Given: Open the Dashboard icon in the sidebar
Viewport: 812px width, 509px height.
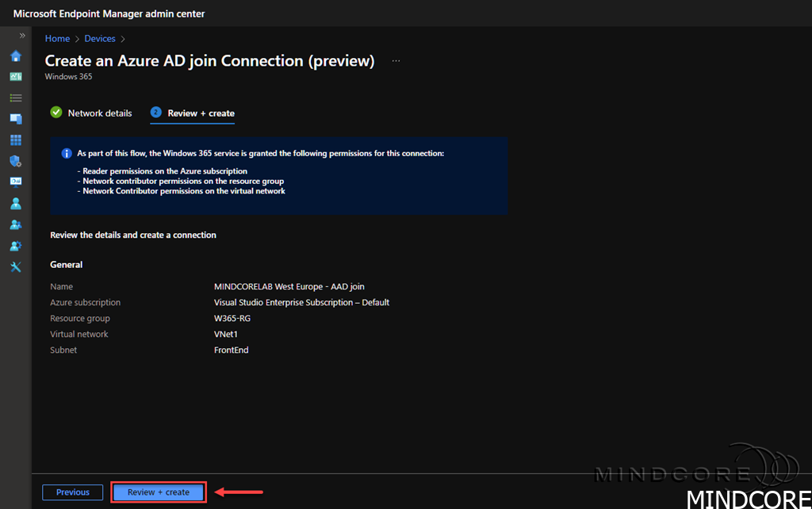Looking at the screenshot, I should 15,77.
